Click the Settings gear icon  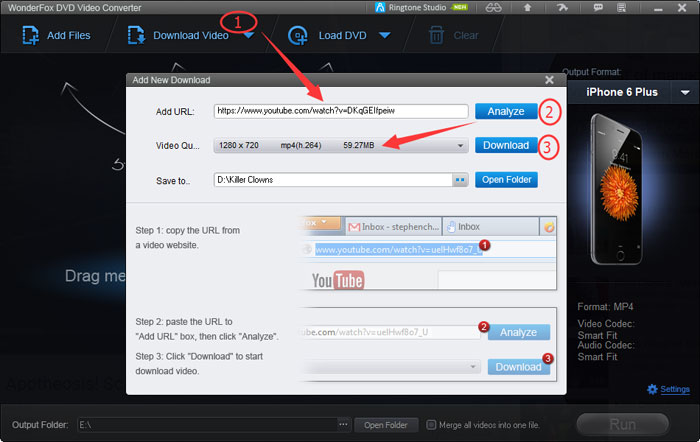(652, 389)
